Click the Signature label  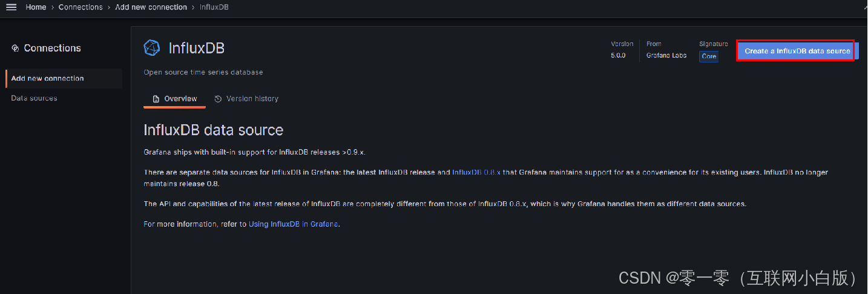714,44
